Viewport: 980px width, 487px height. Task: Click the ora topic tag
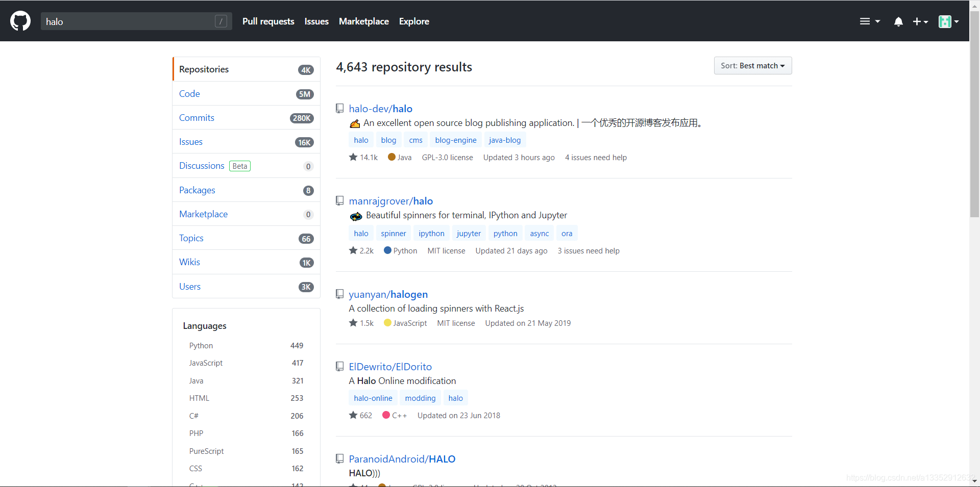click(567, 234)
